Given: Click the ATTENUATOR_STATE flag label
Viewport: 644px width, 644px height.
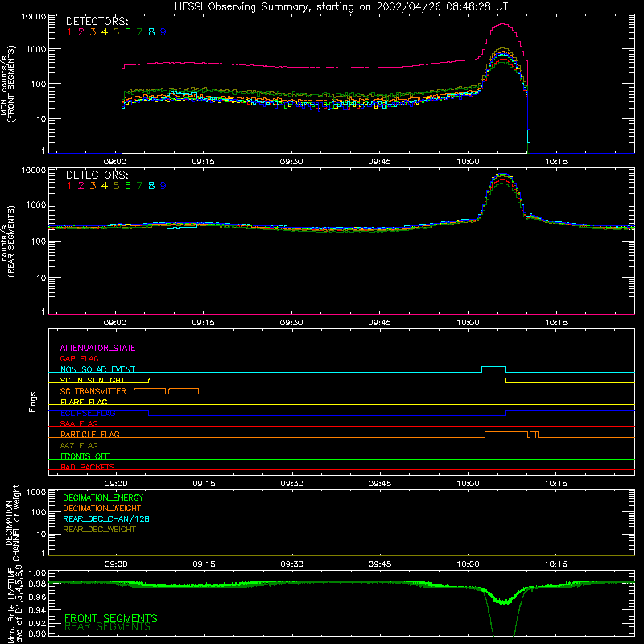Looking at the screenshot, I should click(x=97, y=349).
